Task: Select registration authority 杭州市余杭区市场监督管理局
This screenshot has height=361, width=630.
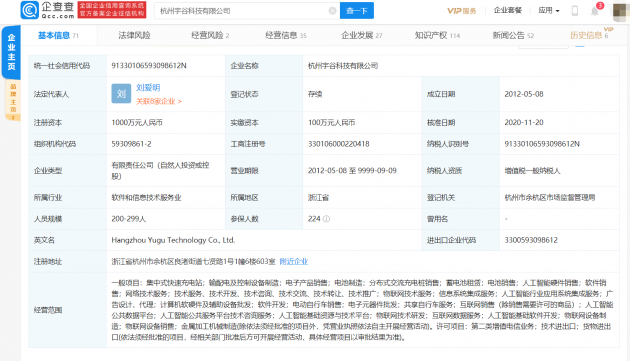Action: coord(550,198)
